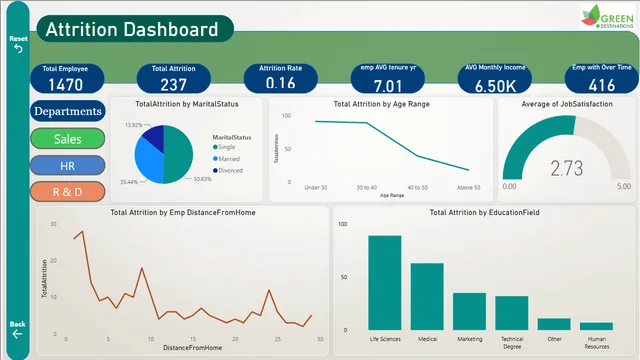Select the R & D department button

67,192
